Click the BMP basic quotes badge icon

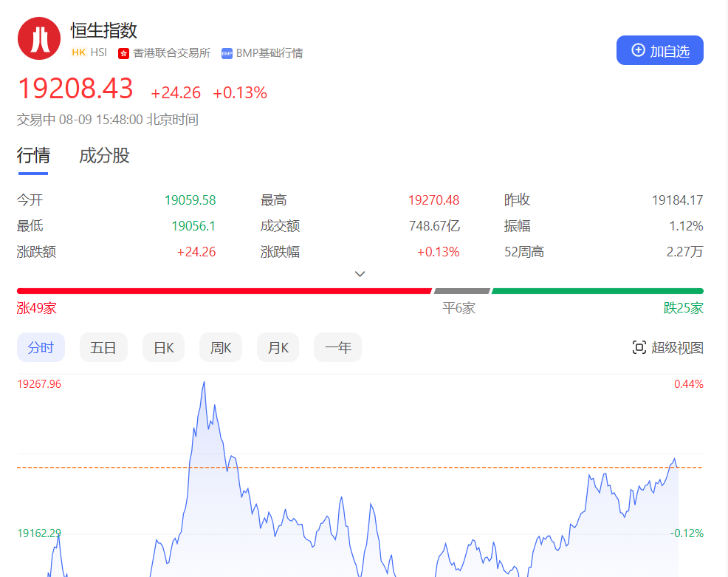click(227, 53)
